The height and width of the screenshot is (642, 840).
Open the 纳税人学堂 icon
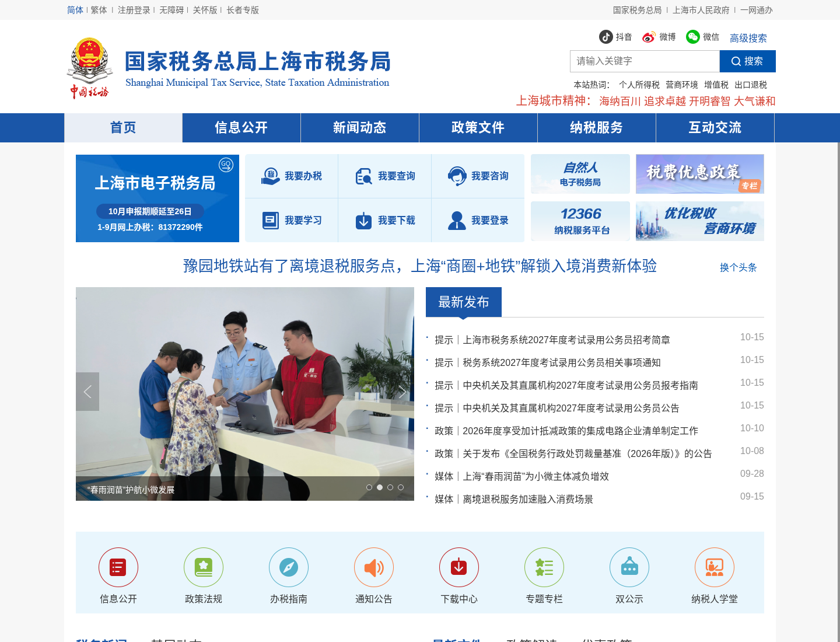[x=715, y=567]
